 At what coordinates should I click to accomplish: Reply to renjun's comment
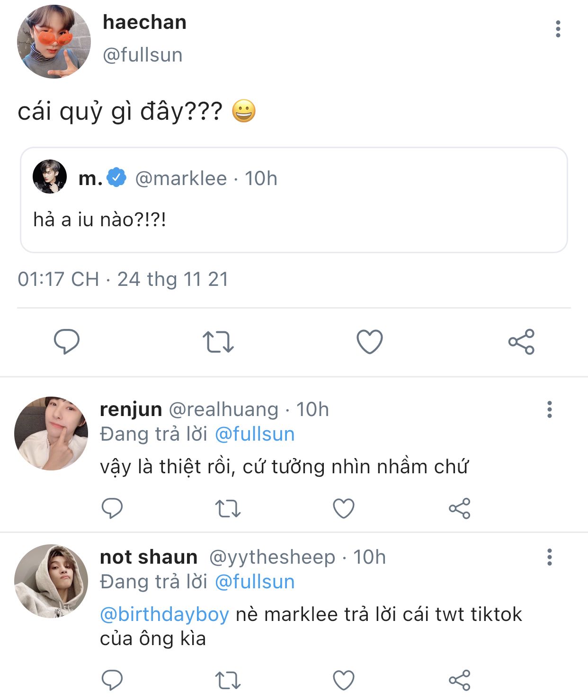point(112,509)
